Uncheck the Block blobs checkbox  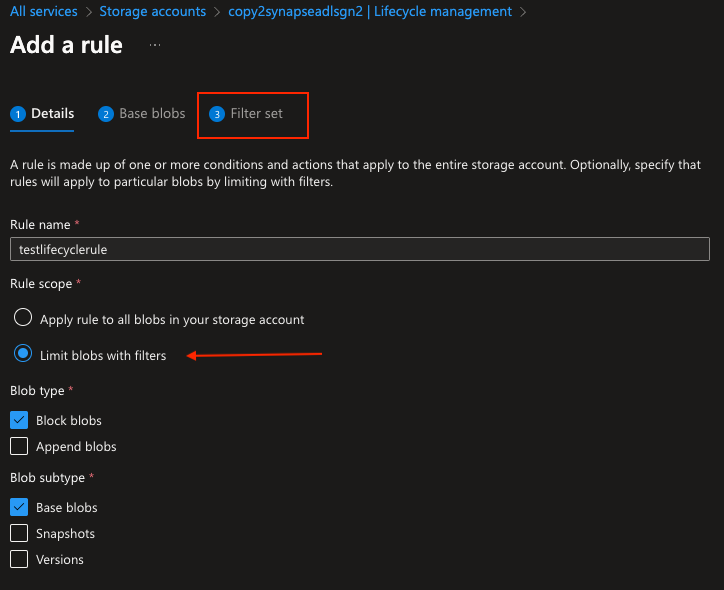[19, 420]
